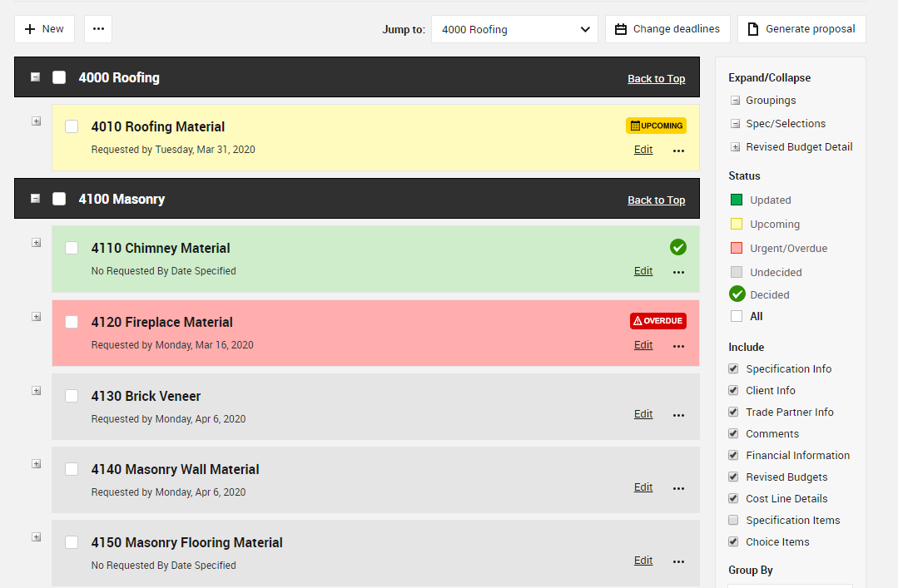The height and width of the screenshot is (588, 898).
Task: Filter by Decided status
Action: 737,294
